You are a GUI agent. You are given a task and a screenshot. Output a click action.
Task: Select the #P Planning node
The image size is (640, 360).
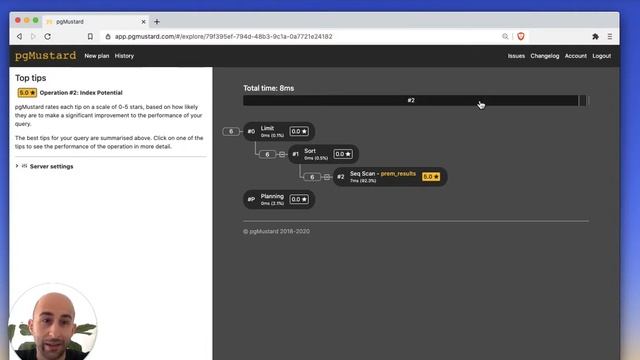point(279,199)
